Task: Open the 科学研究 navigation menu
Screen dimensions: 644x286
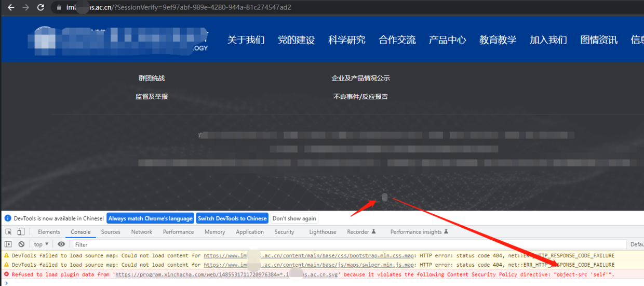Action: [346, 40]
